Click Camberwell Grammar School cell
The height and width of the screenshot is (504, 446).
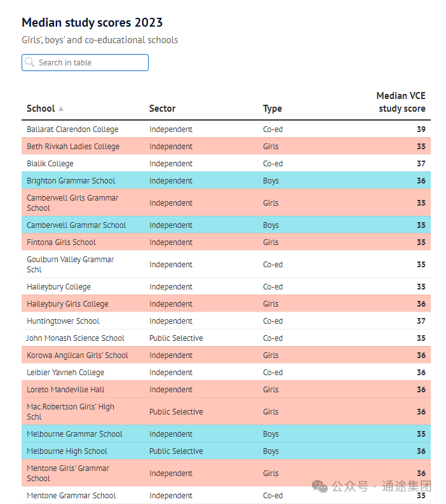coord(76,225)
